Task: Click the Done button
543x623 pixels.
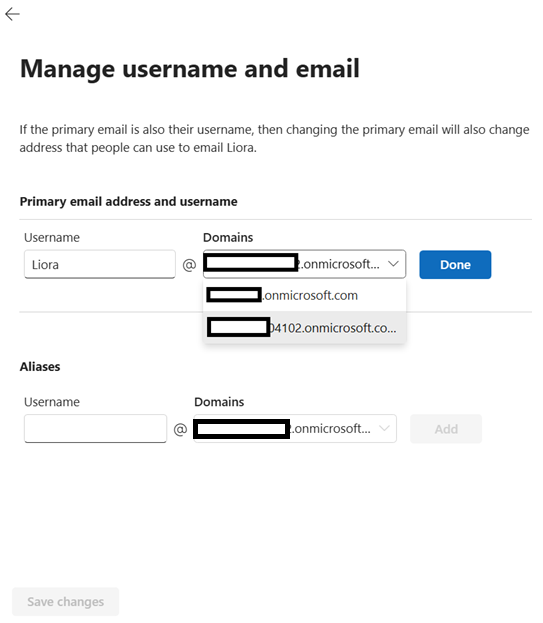Action: tap(455, 265)
